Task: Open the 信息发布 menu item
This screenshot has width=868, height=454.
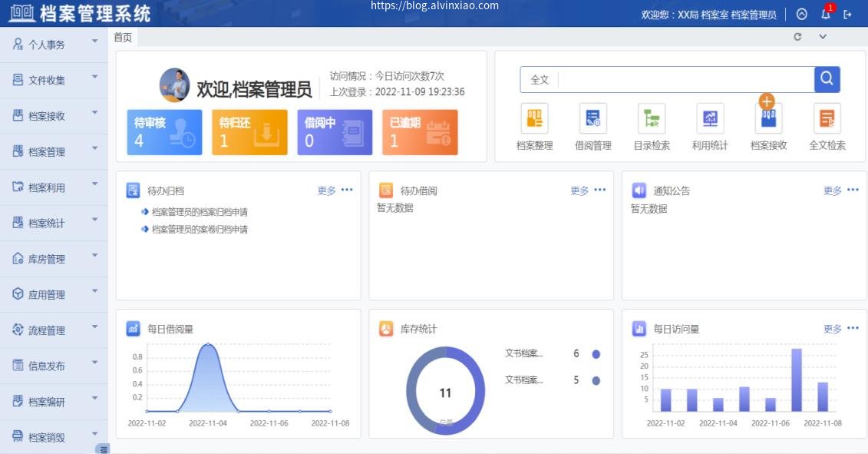Action: (54, 366)
